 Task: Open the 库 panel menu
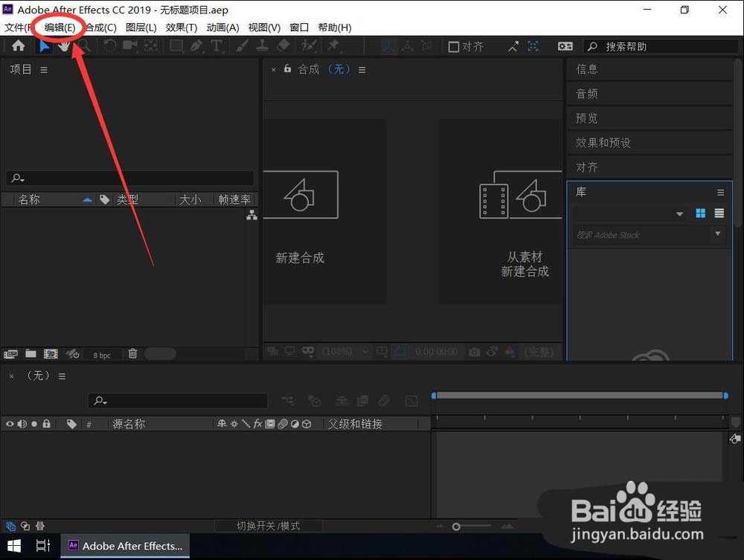coord(721,192)
